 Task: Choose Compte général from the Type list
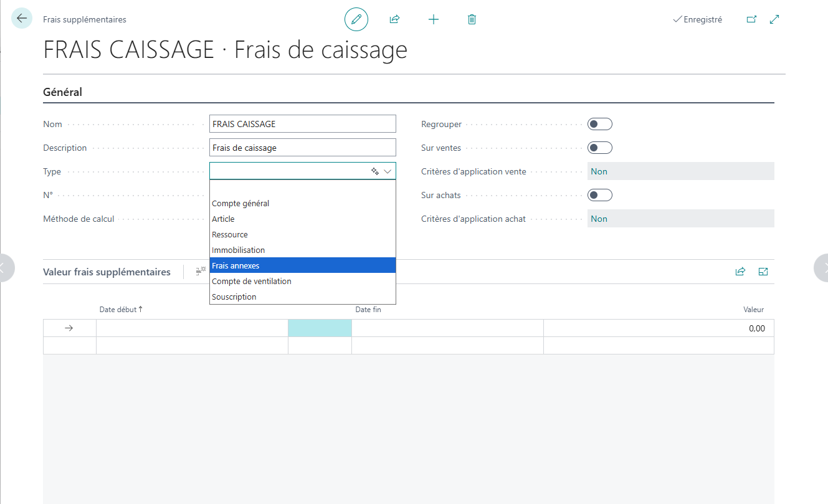[303, 204]
